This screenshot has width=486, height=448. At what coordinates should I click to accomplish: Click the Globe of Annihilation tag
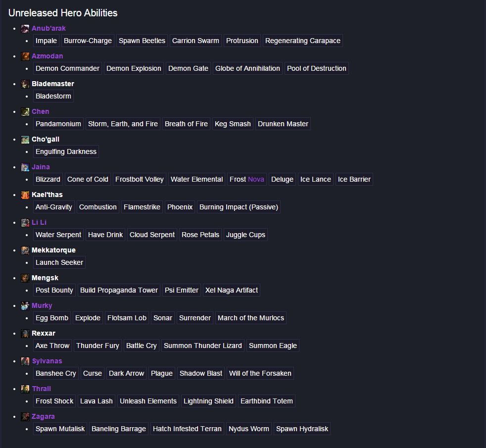[x=247, y=68]
